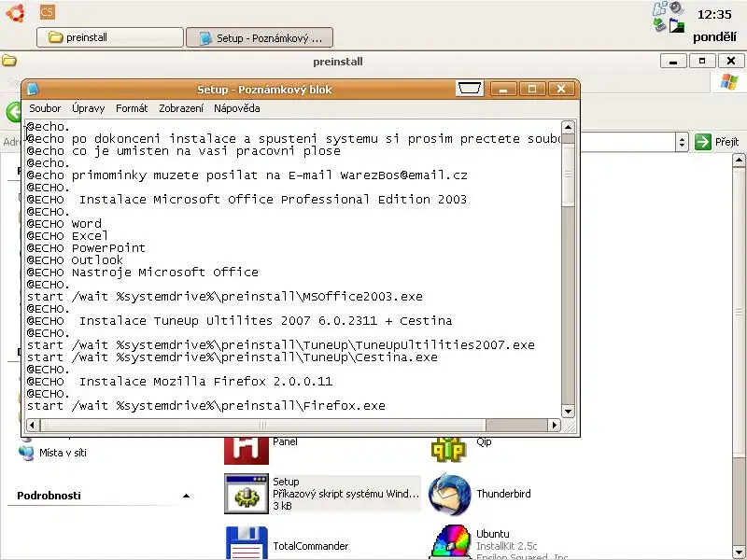Click the line ending TuneUpUltilities2007.exe
Viewport: 747px width, 560px height.
[x=281, y=345]
